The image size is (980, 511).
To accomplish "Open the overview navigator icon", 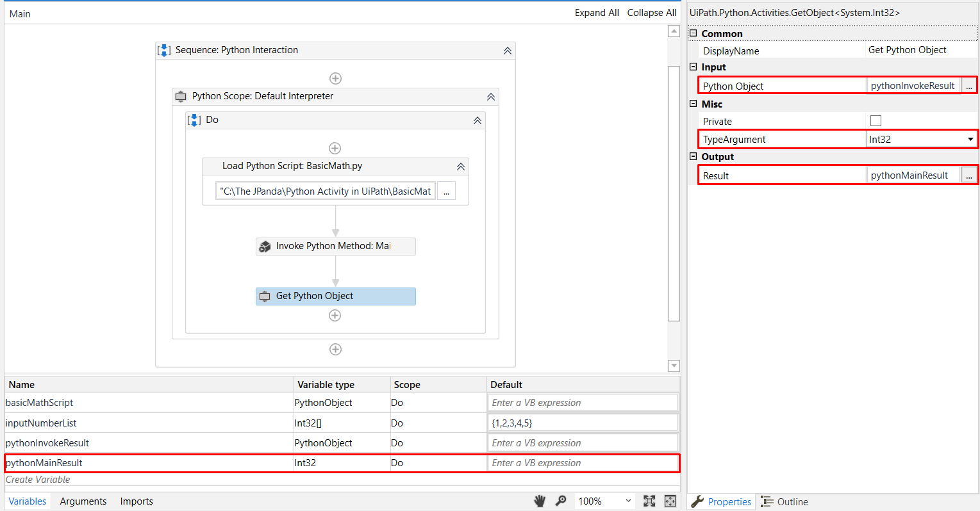I will click(670, 501).
